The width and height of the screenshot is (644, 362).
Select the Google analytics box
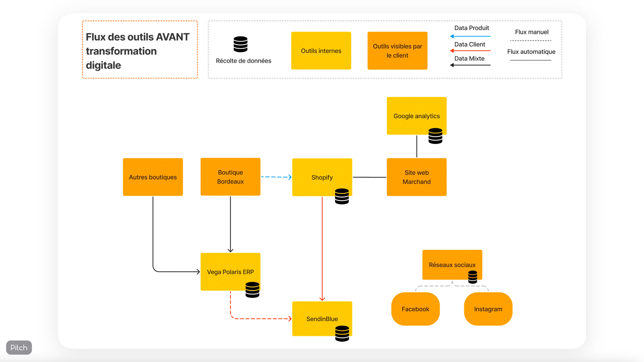point(417,116)
